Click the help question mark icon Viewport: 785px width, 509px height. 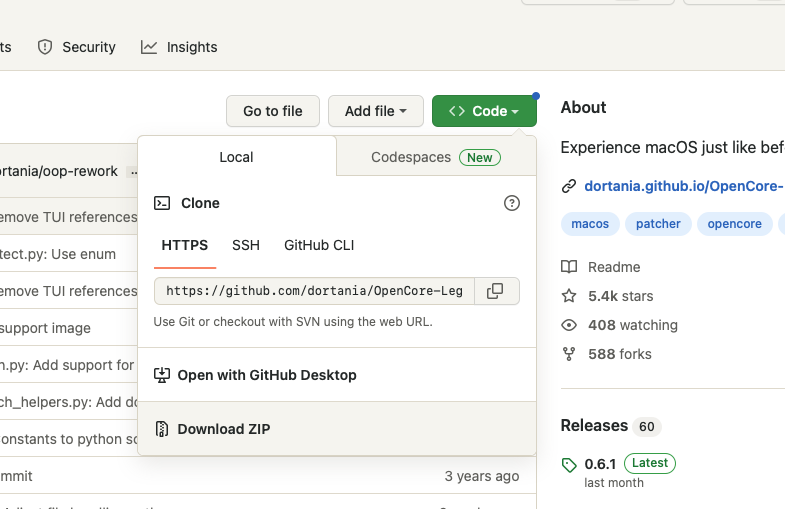[512, 203]
